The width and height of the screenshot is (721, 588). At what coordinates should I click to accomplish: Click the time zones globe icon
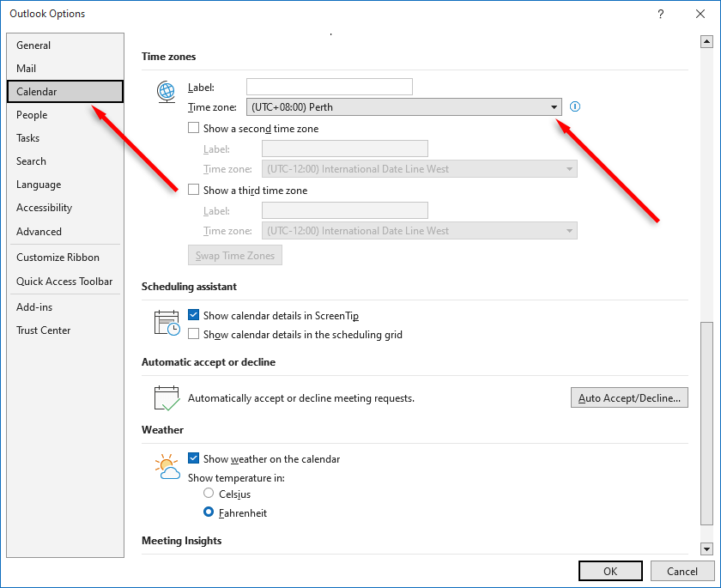coord(166,92)
